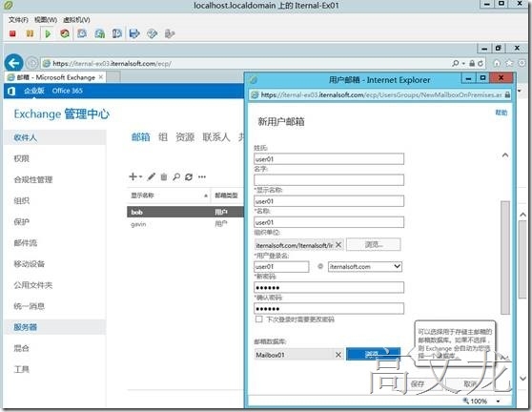Open the 帮助 help link
This screenshot has height=412, width=532.
pos(501,113)
